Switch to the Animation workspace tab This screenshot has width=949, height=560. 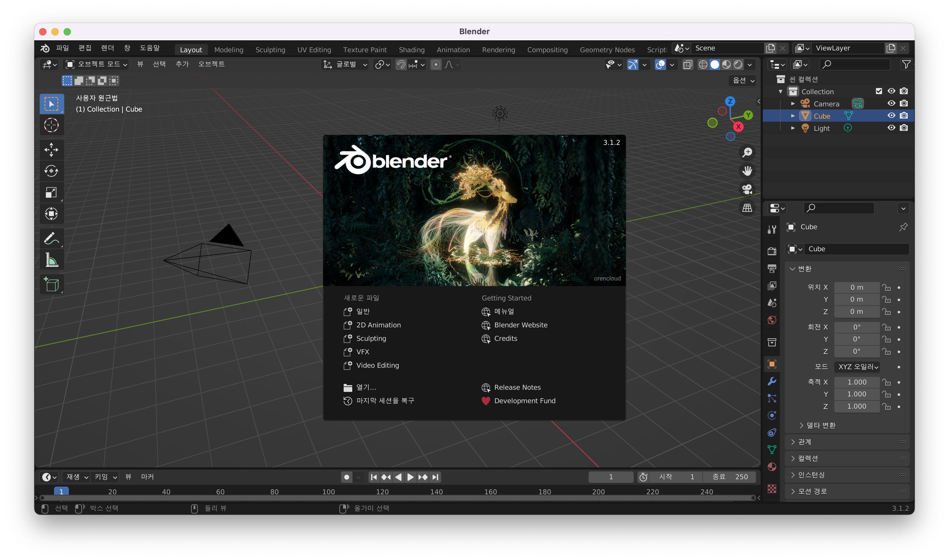point(453,50)
